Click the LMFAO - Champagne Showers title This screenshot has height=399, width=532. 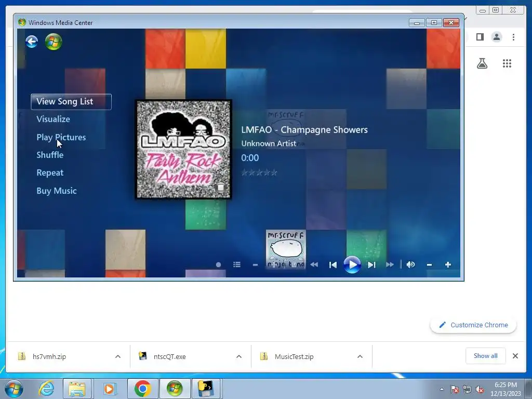304,129
